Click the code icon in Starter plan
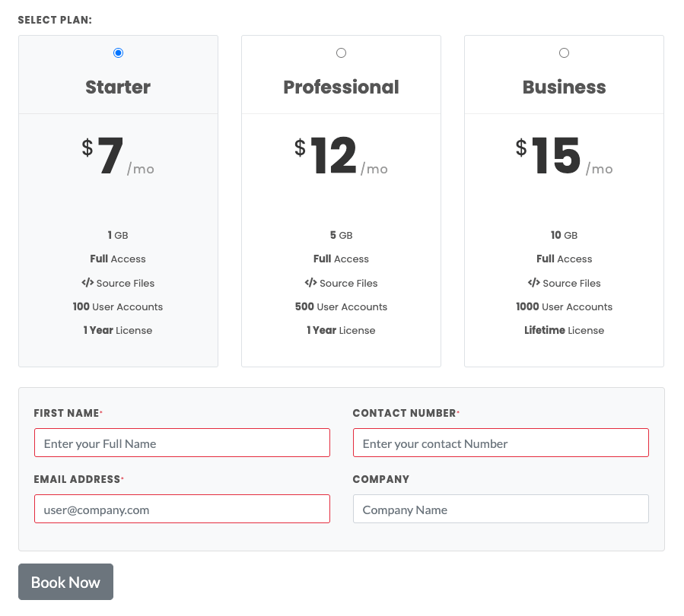Screen dimensions: 684x616 click(x=87, y=283)
